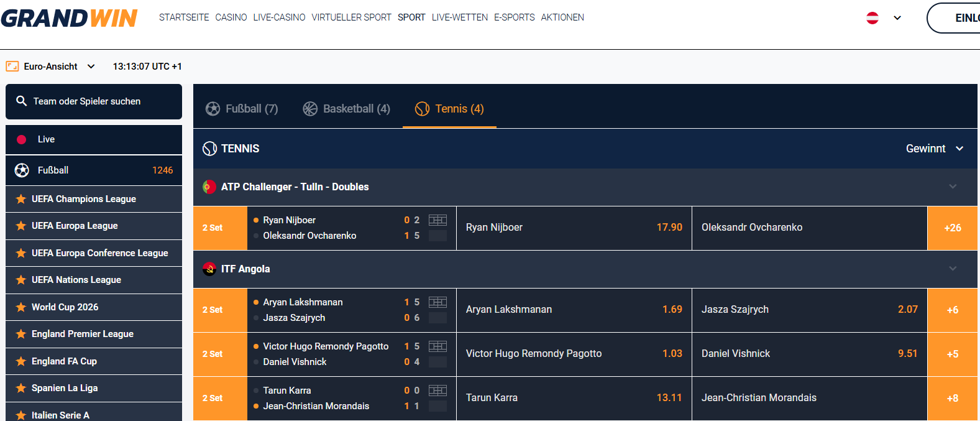Collapse the ITF Angola section
Image resolution: width=980 pixels, height=421 pixels.
tap(953, 269)
